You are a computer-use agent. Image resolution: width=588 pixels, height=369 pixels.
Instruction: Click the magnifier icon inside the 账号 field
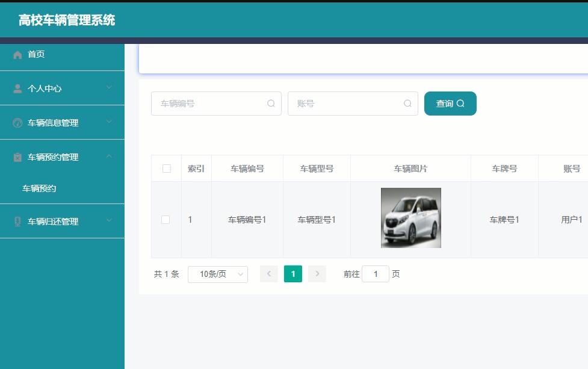pyautogui.click(x=407, y=103)
